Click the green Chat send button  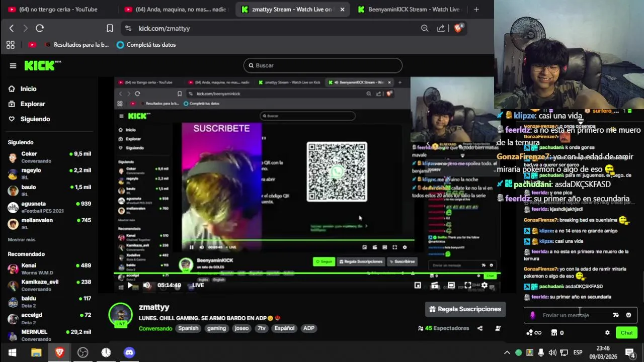(627, 333)
